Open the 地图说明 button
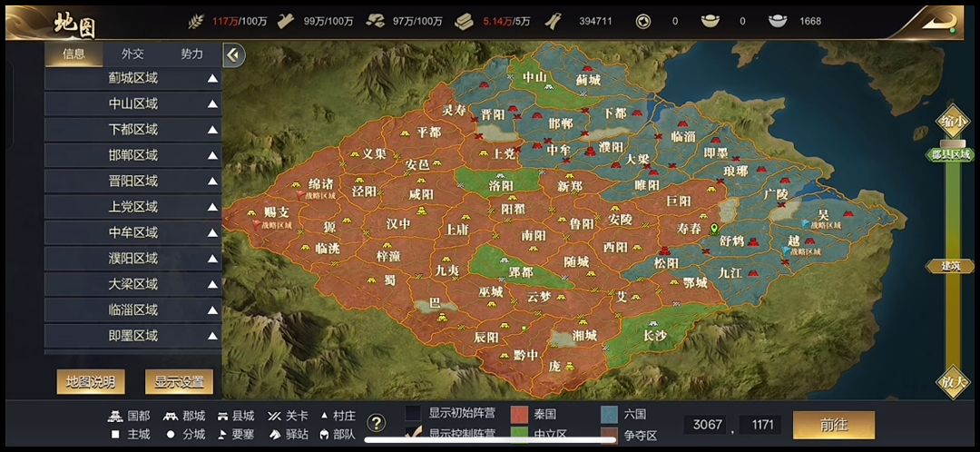Image resolution: width=980 pixels, height=452 pixels. coord(91,382)
